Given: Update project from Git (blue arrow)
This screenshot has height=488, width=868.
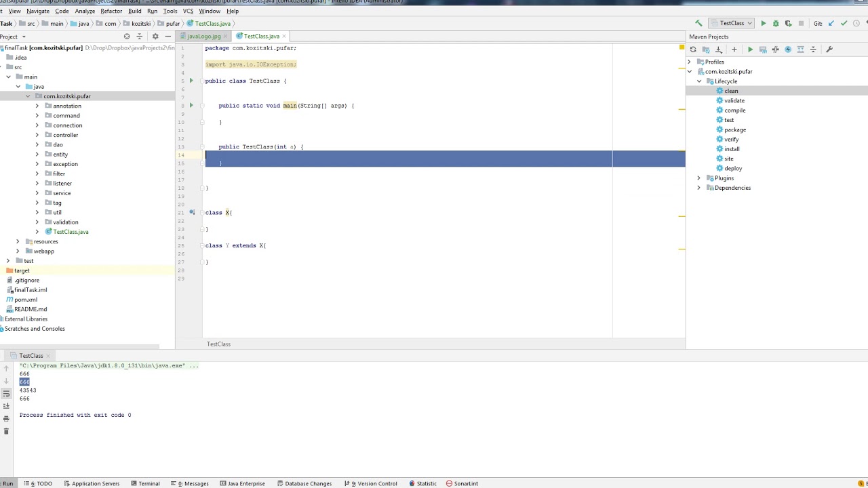Looking at the screenshot, I should (831, 23).
